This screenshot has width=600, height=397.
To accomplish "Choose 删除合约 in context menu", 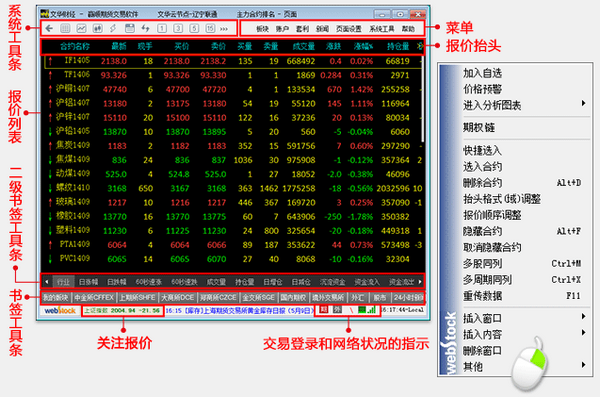I will pyautogui.click(x=483, y=183).
